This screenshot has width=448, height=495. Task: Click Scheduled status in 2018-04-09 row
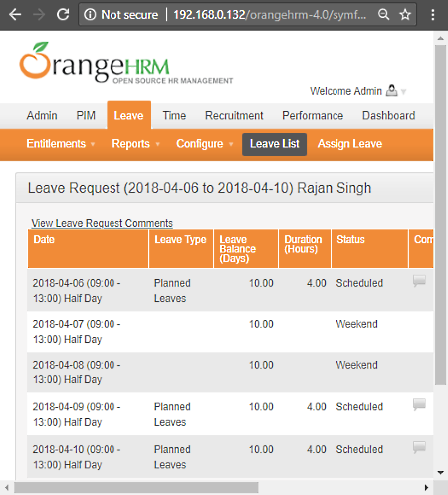tap(359, 407)
